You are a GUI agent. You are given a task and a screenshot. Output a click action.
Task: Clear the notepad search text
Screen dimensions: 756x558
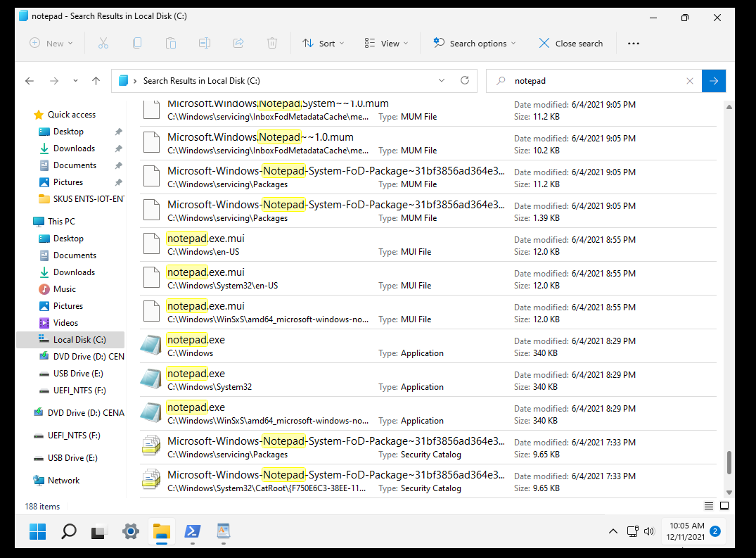tap(690, 81)
